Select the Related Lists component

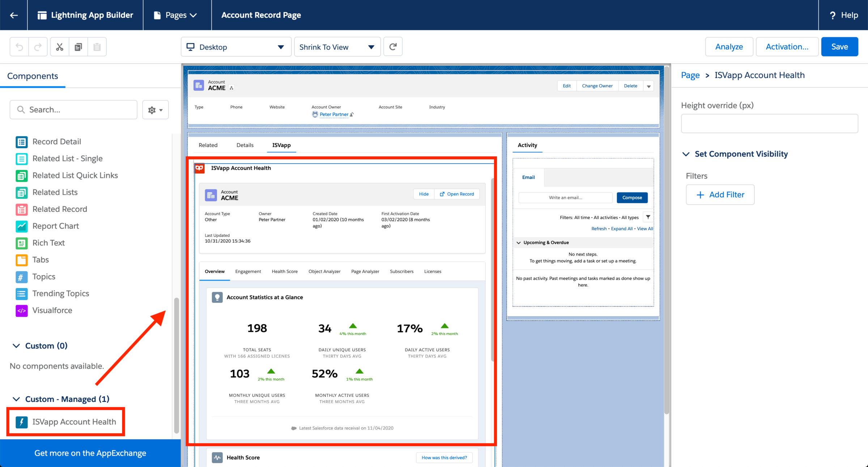pos(47,192)
